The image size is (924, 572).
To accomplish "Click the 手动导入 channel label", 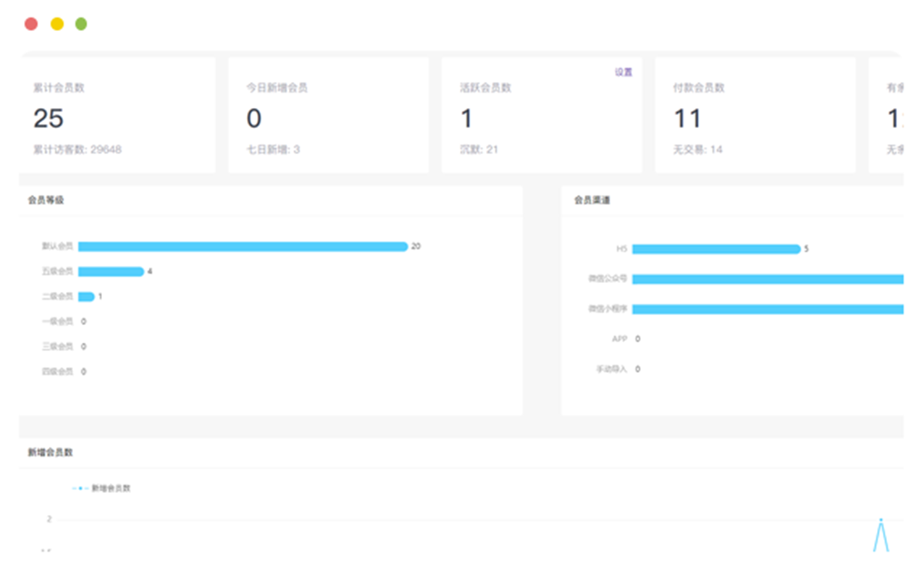I will pyautogui.click(x=611, y=369).
